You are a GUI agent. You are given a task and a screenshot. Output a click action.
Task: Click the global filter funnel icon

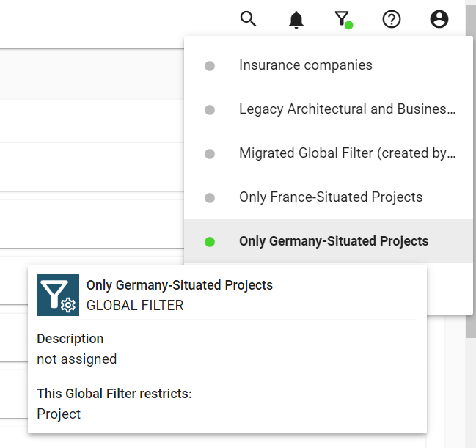point(341,18)
